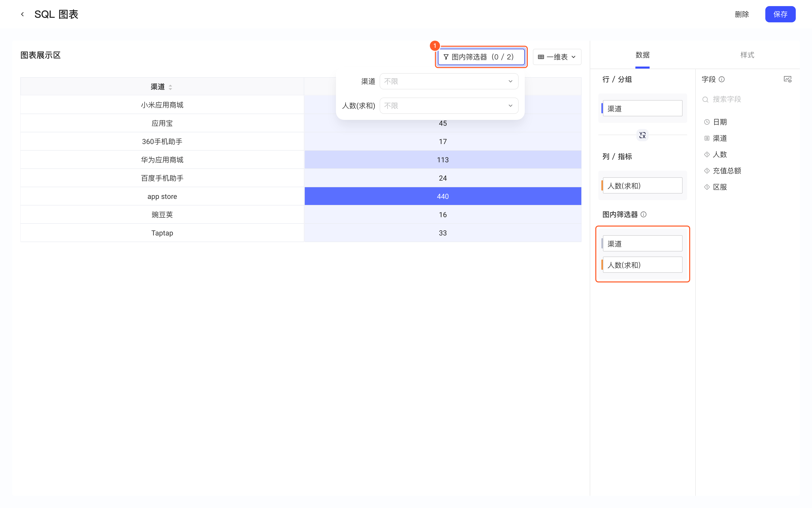812x508 pixels.
Task: Click the table cell 华为应用商城
Action: click(162, 160)
